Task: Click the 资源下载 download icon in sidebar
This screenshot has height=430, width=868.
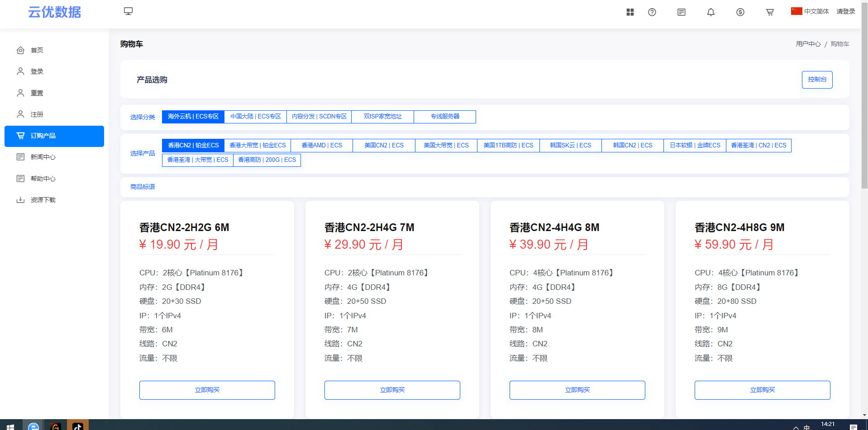Action: click(x=20, y=199)
